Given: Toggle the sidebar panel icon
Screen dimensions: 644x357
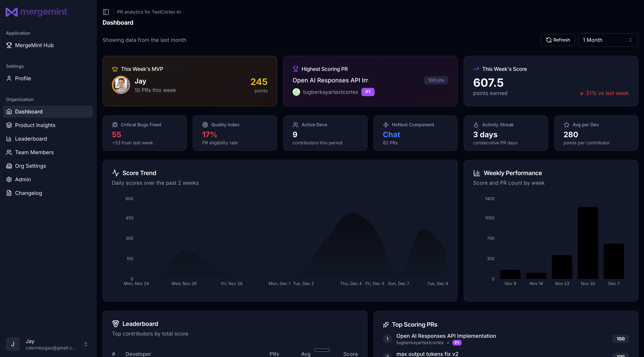Looking at the screenshot, I should (x=106, y=12).
